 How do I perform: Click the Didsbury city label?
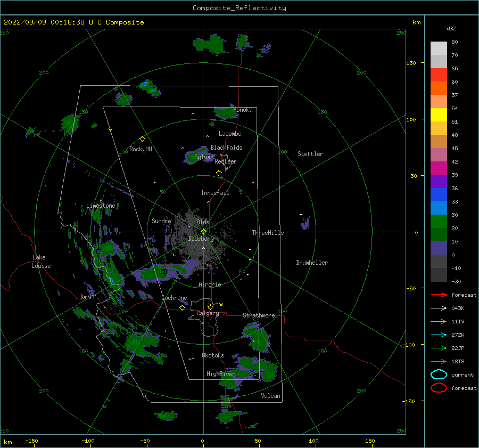click(201, 239)
